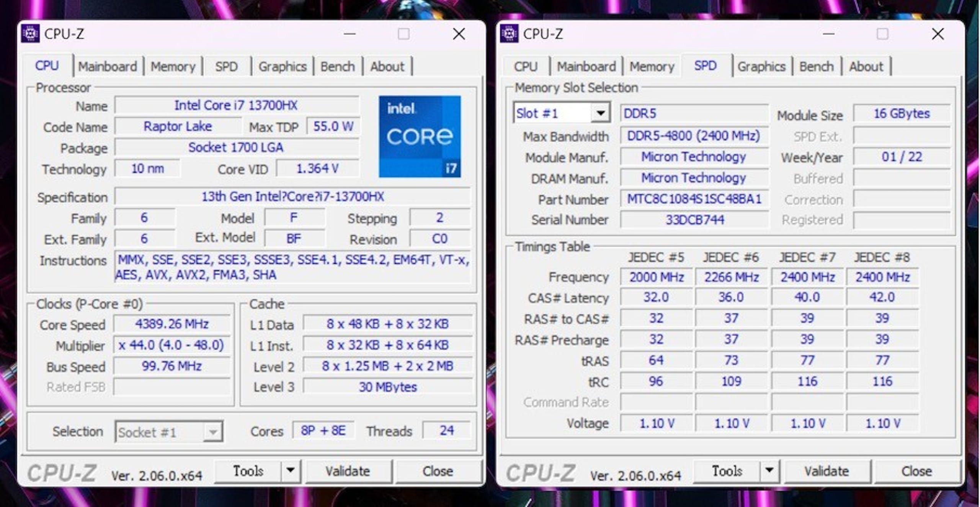The image size is (980, 507).
Task: Click CPU-Z app icon in left window title bar
Action: [30, 34]
